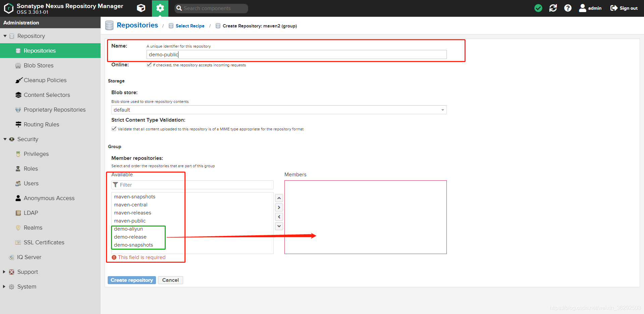Screen dimensions: 644x314
Task: Click Create Repository: maven2 (group) breadcrumb
Action: click(x=260, y=26)
